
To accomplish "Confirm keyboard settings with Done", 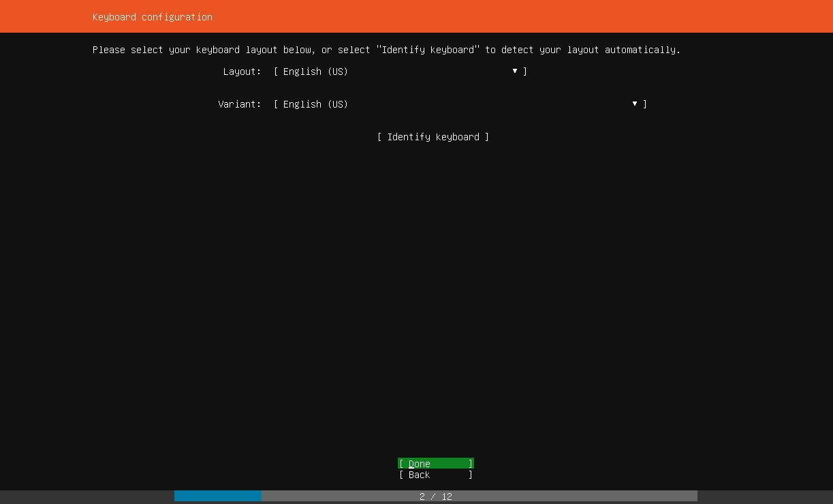I will pos(435,463).
